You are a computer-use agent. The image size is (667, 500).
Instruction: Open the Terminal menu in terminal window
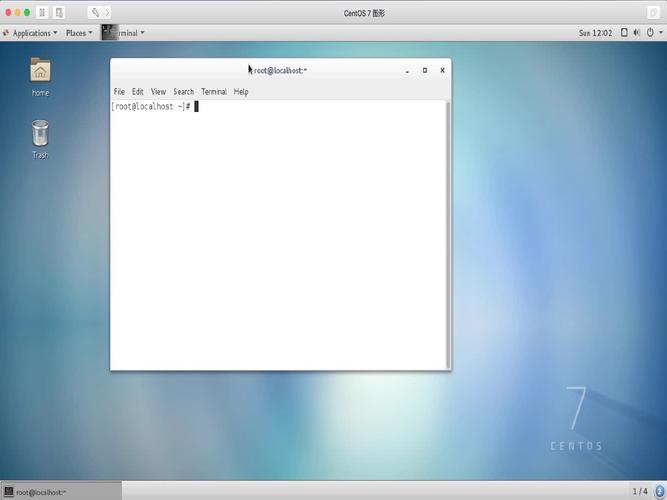pyautogui.click(x=214, y=91)
